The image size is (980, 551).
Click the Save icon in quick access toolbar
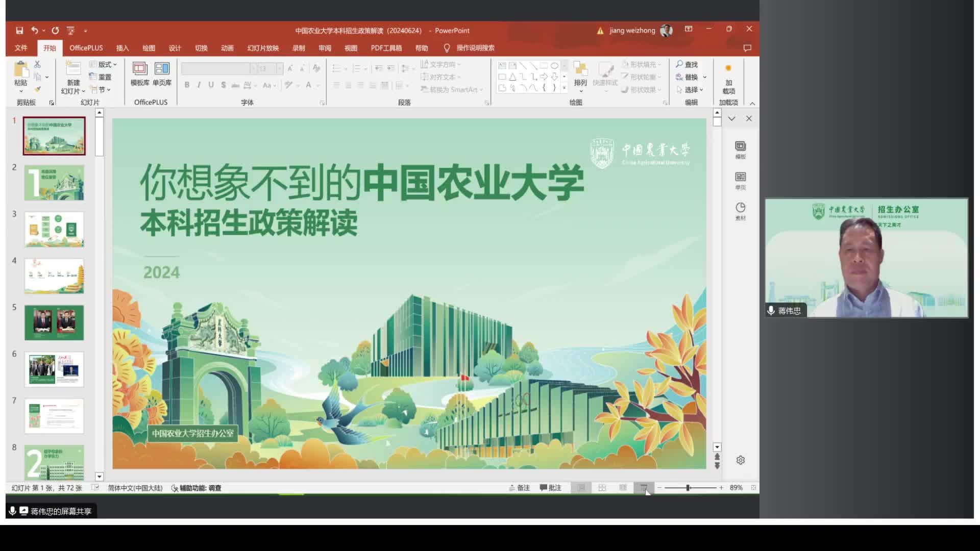pos(19,31)
